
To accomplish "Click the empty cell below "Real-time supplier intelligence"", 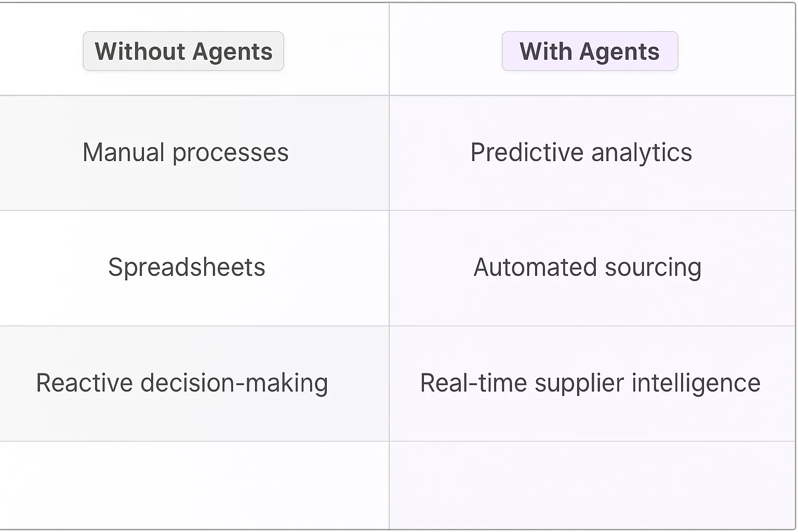I will tap(592, 485).
